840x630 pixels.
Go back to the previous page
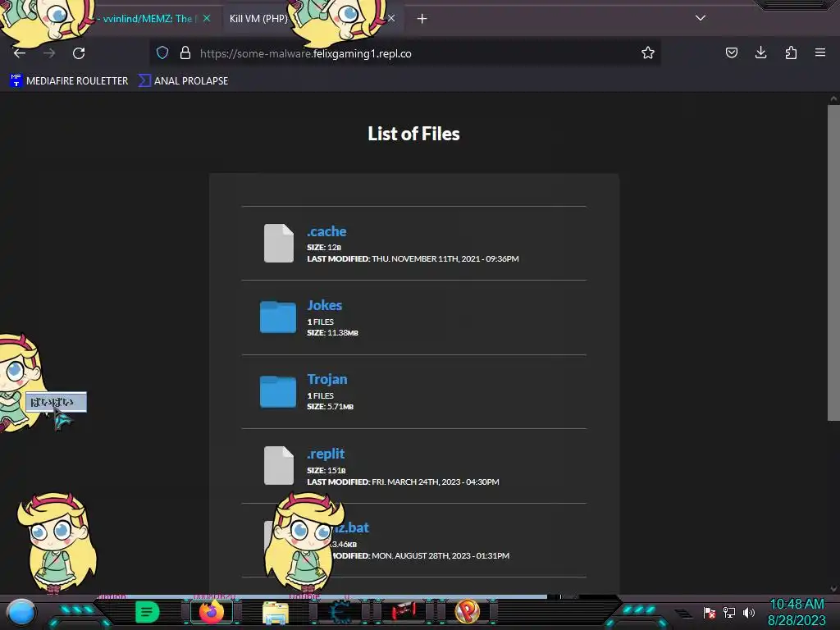[x=20, y=53]
